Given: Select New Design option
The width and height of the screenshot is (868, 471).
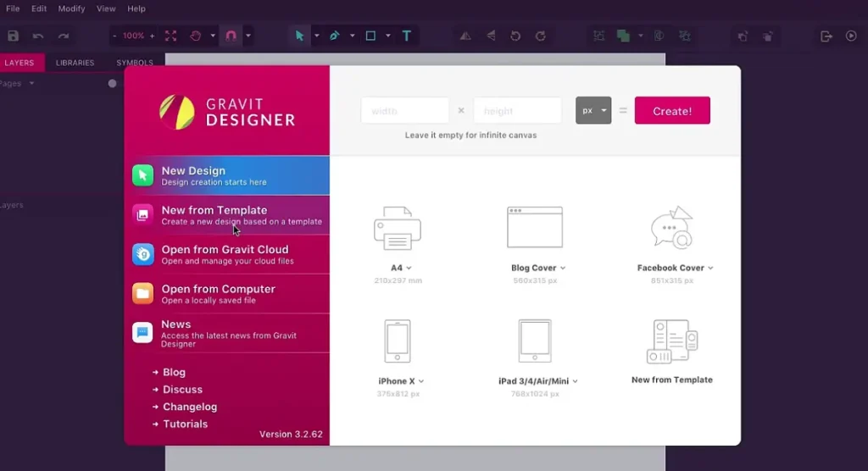Looking at the screenshot, I should point(227,175).
